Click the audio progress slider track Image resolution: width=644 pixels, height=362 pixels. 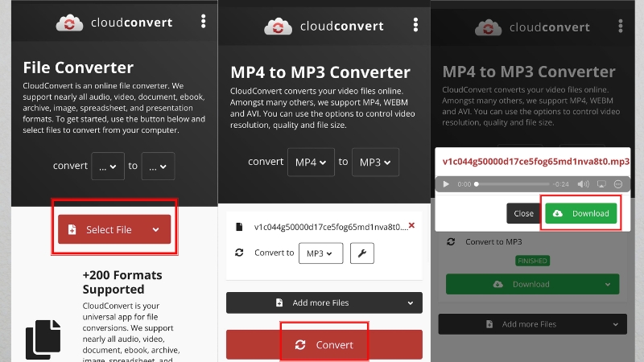(x=512, y=184)
